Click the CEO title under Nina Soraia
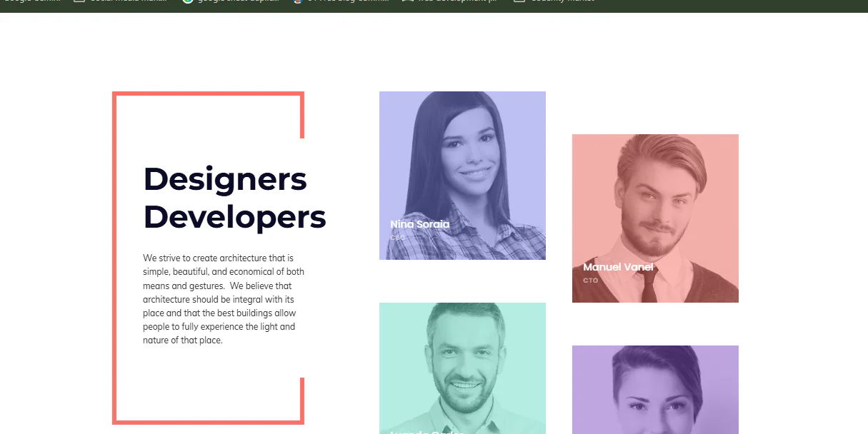Image resolution: width=868 pixels, height=434 pixels. point(397,236)
